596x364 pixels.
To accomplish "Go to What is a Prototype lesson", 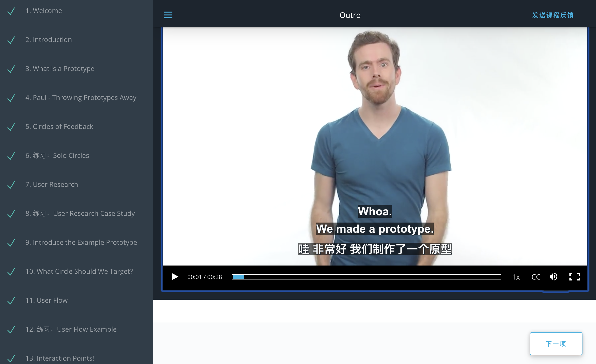I will click(x=60, y=69).
